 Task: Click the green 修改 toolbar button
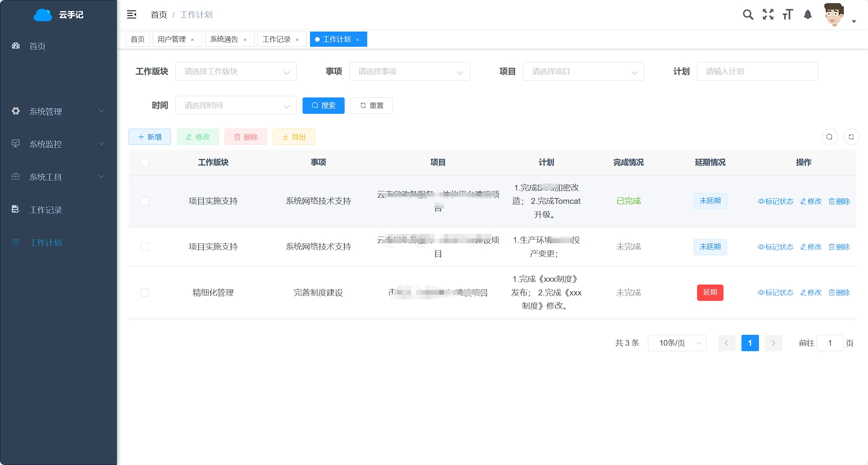[198, 137]
